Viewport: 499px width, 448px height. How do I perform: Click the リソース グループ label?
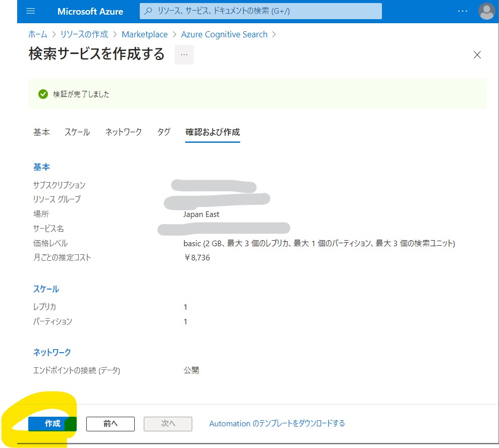point(57,199)
